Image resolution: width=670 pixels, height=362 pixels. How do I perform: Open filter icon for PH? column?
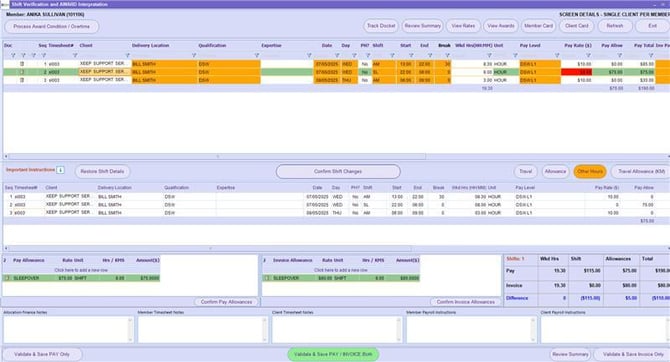click(368, 56)
